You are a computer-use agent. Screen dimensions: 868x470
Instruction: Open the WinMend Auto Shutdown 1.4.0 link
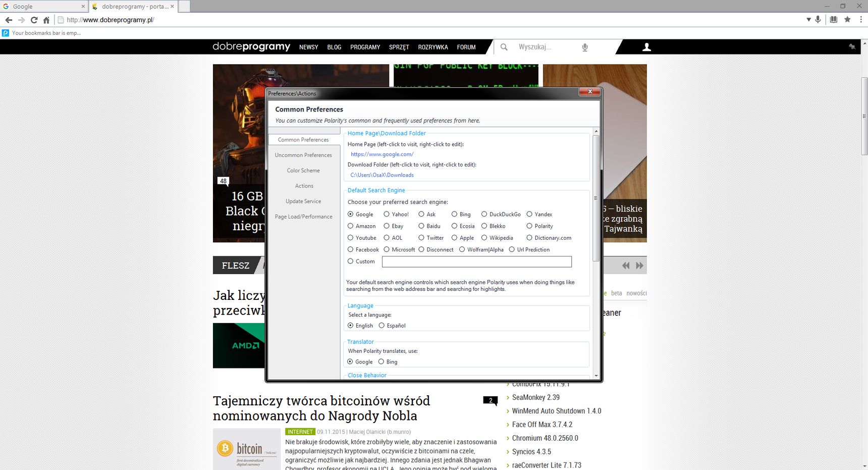click(x=557, y=411)
